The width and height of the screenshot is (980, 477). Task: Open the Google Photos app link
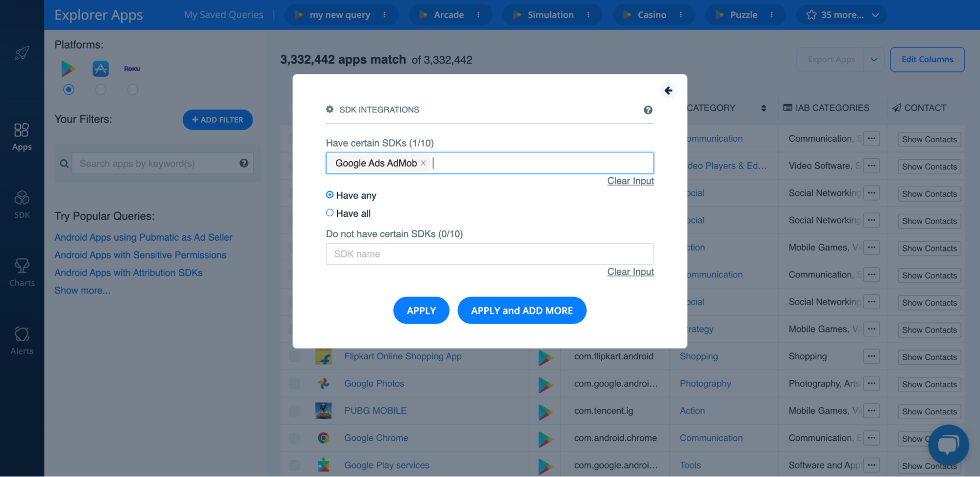[374, 384]
